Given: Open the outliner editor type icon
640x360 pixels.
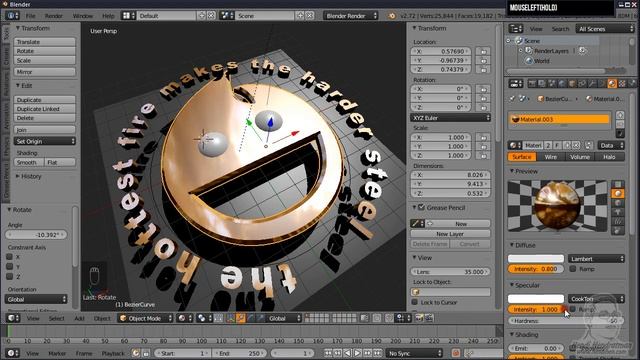Looking at the screenshot, I should (516, 29).
